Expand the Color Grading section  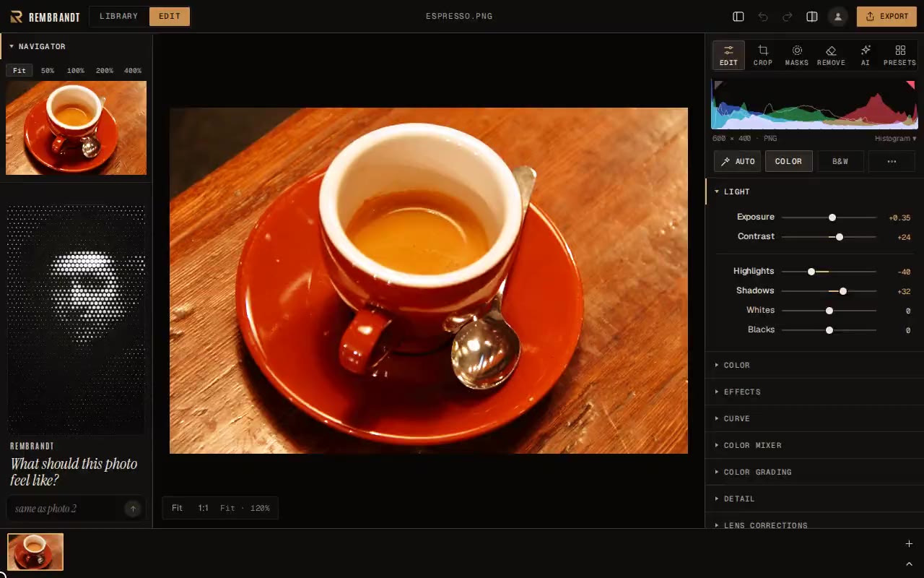click(814, 472)
